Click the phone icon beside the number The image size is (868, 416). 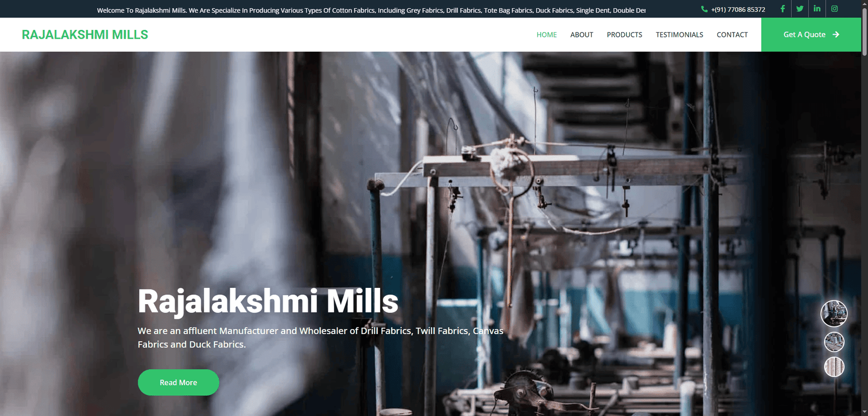(x=704, y=9)
